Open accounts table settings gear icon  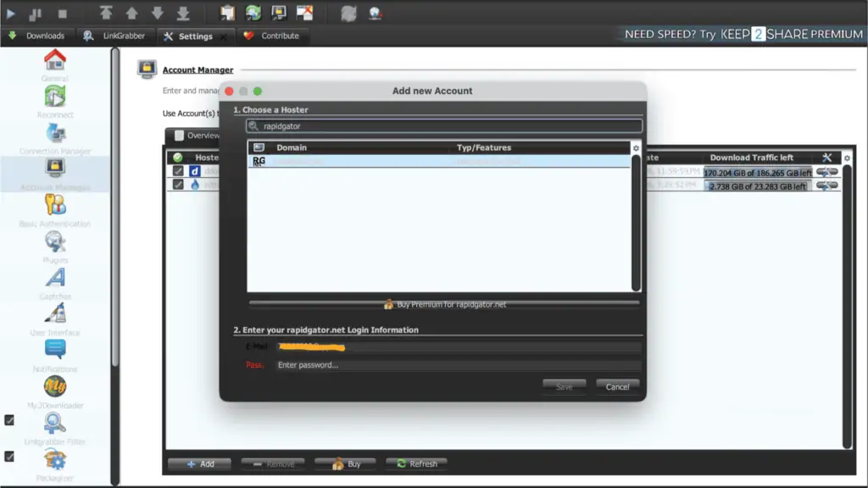click(847, 158)
